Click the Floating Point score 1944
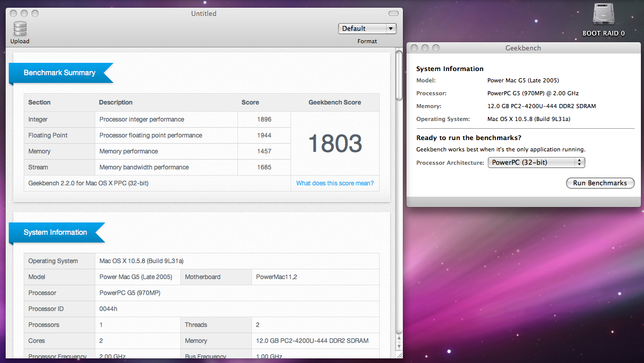The image size is (644, 363). (x=264, y=135)
